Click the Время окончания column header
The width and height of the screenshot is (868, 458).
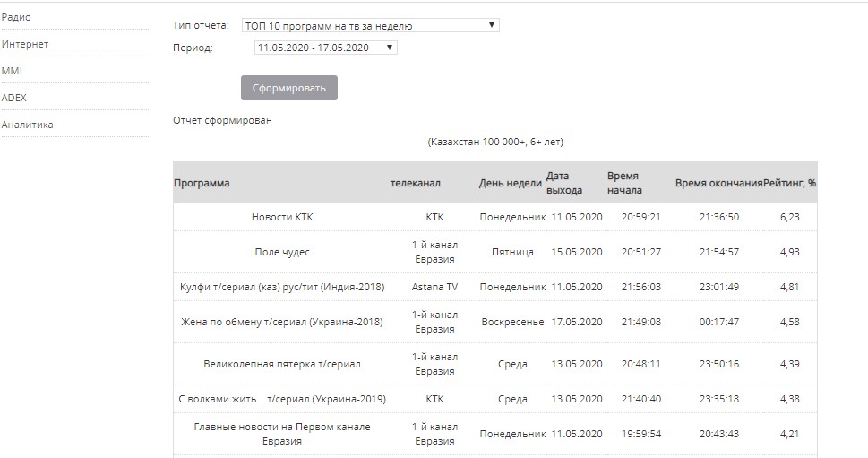click(718, 183)
